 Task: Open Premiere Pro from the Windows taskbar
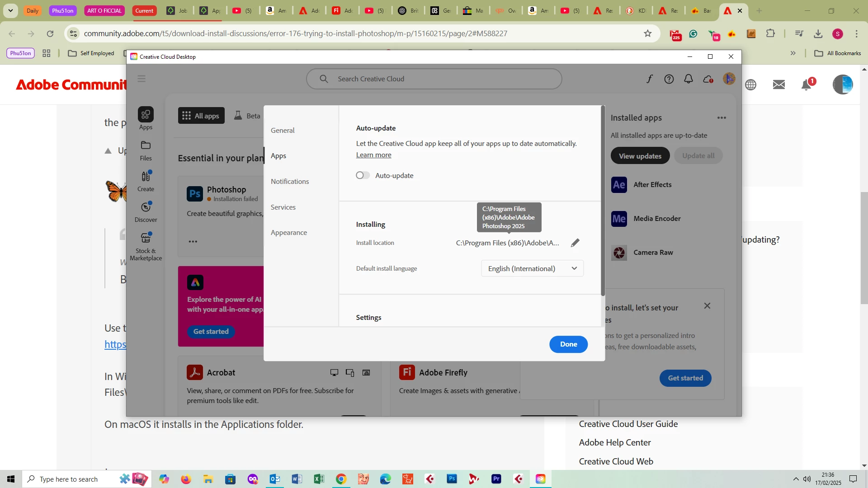[496, 479]
